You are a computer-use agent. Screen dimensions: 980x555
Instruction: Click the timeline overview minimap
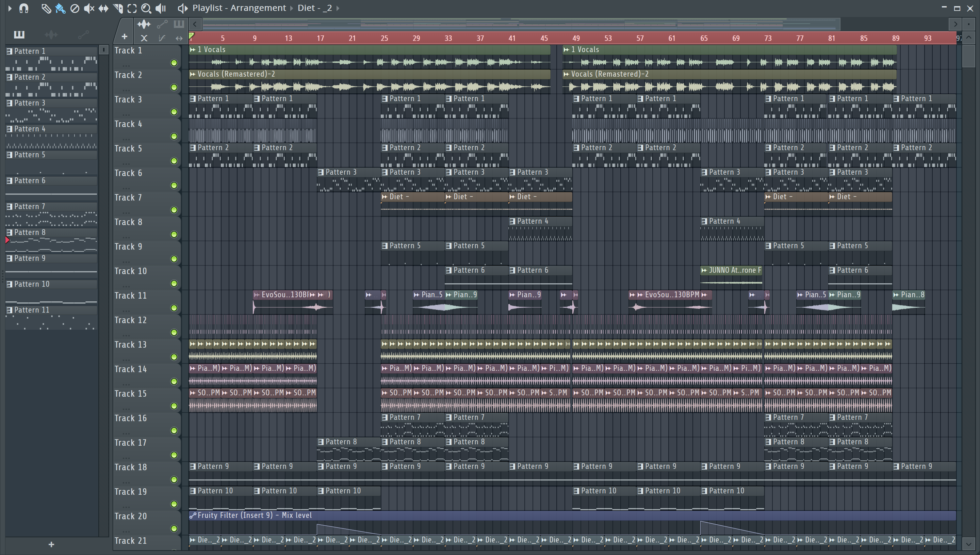(521, 25)
